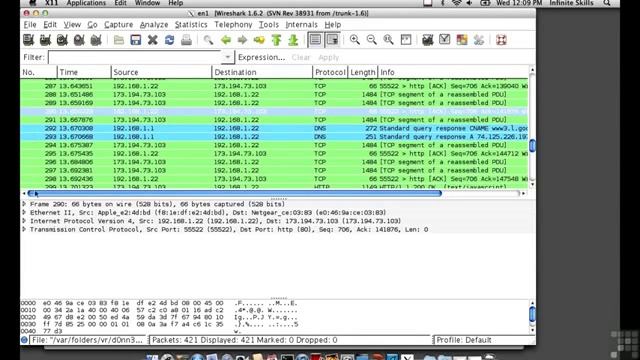The image size is (640, 360).
Task: Open the Telephony menu
Action: tap(233, 25)
